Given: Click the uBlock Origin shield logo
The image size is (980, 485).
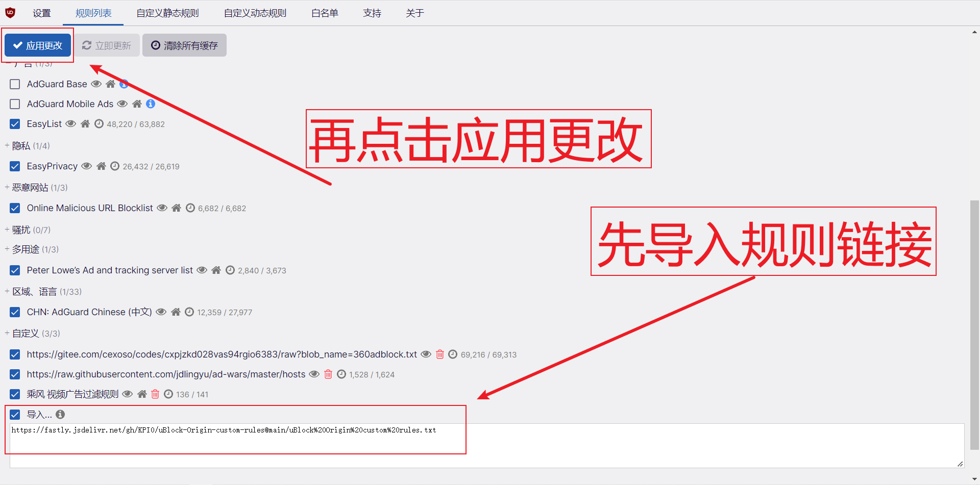Looking at the screenshot, I should pos(10,12).
